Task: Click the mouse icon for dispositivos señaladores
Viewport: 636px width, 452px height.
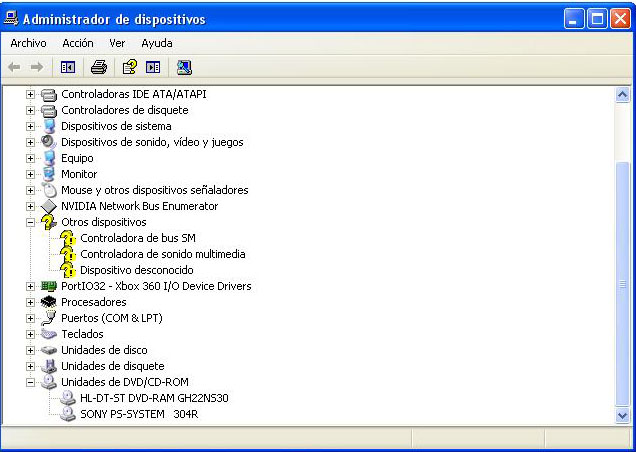Action: (49, 190)
